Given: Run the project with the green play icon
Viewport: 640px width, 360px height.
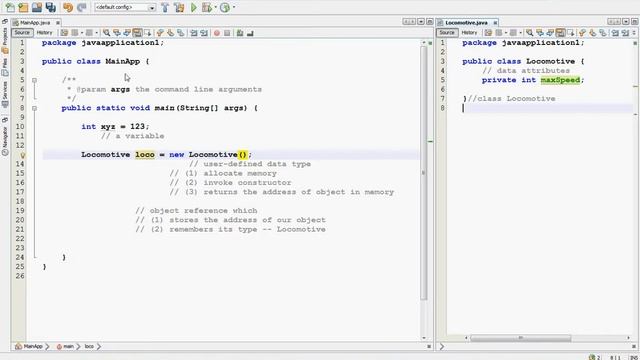Looking at the screenshot, I should click(x=194, y=7).
